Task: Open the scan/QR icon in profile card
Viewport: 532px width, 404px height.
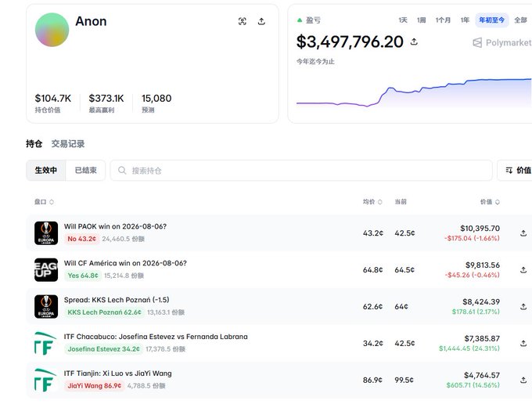Action: (x=243, y=21)
